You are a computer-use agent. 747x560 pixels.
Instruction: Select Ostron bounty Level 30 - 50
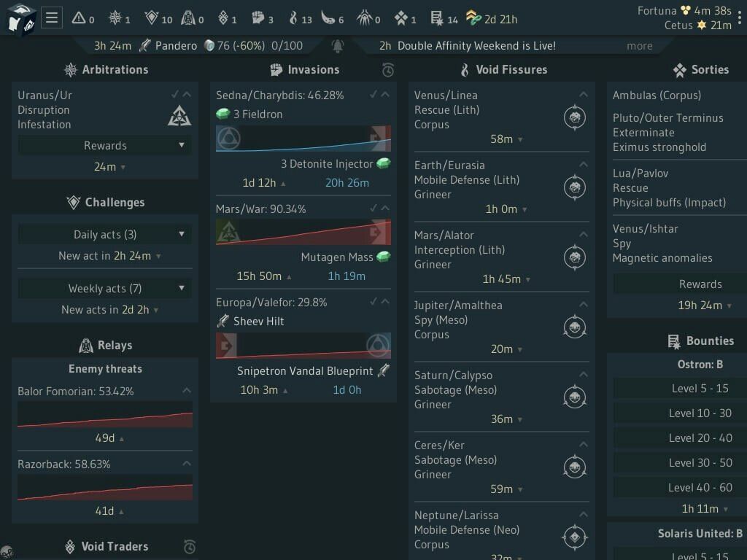pos(681,462)
